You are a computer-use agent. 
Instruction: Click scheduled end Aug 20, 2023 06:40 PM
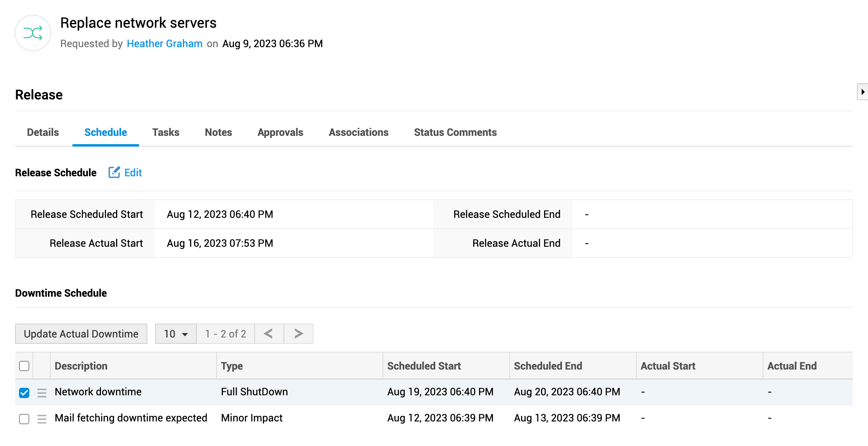pos(567,392)
